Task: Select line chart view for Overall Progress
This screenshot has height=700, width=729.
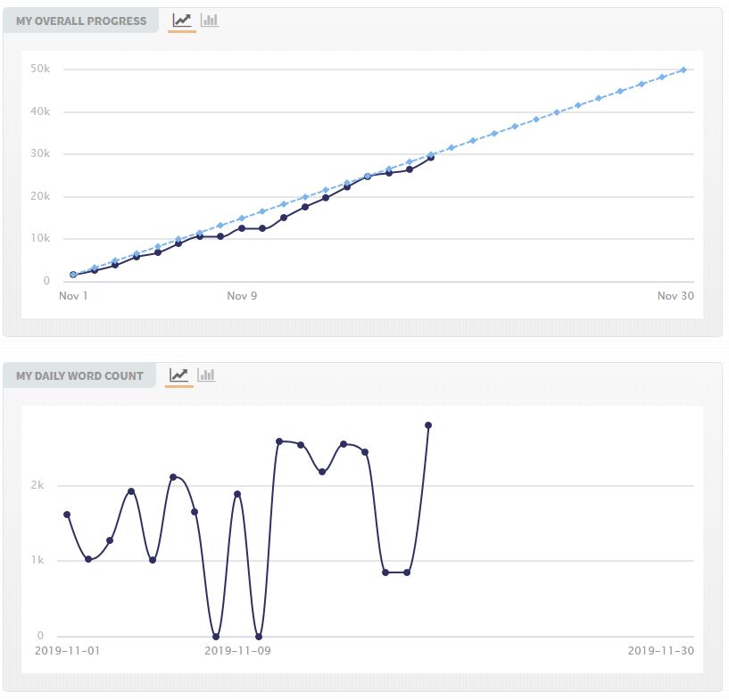Action: click(182, 21)
